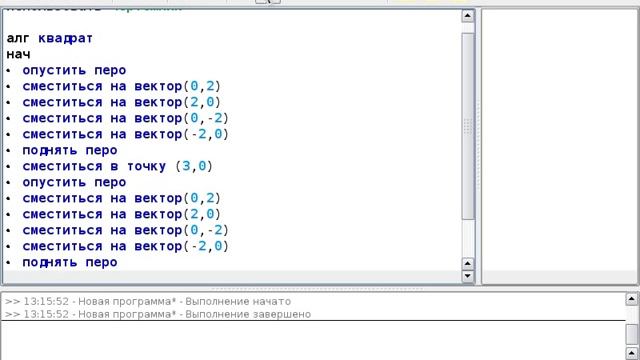Click 'опустить перо' just below 'сместиться в точку'
The height and width of the screenshot is (360, 640).
74,182
